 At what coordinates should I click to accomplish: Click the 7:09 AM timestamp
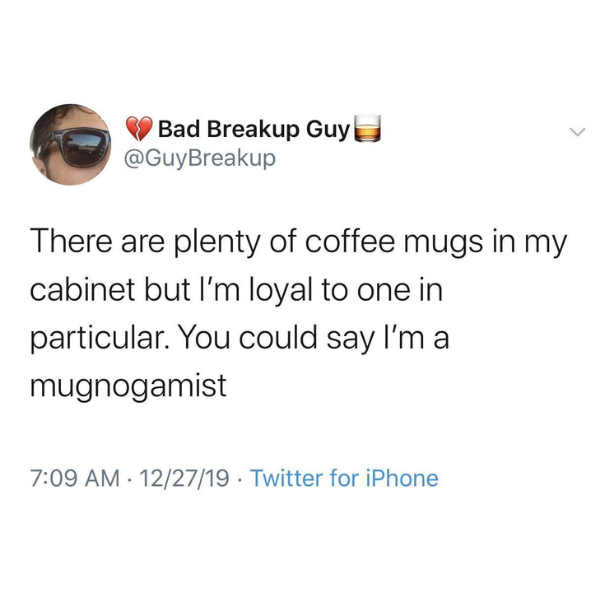(x=75, y=478)
